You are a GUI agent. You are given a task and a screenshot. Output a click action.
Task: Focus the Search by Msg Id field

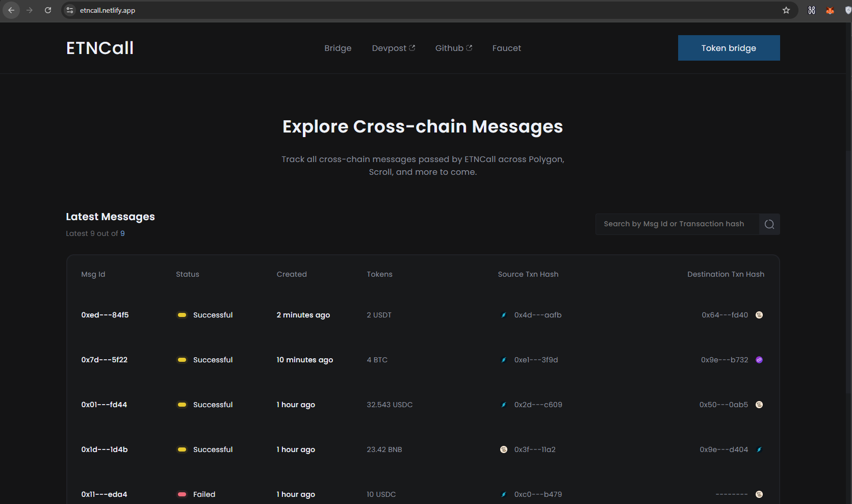pos(677,224)
